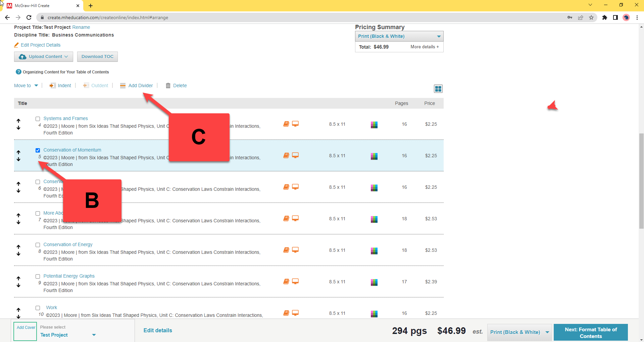Image resolution: width=644 pixels, height=342 pixels.
Task: Click color swatch in Conservation of Energy row
Action: point(374,250)
